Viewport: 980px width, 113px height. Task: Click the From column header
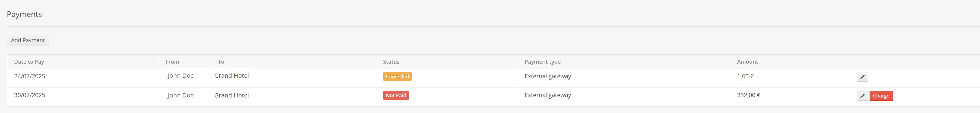tap(172, 62)
